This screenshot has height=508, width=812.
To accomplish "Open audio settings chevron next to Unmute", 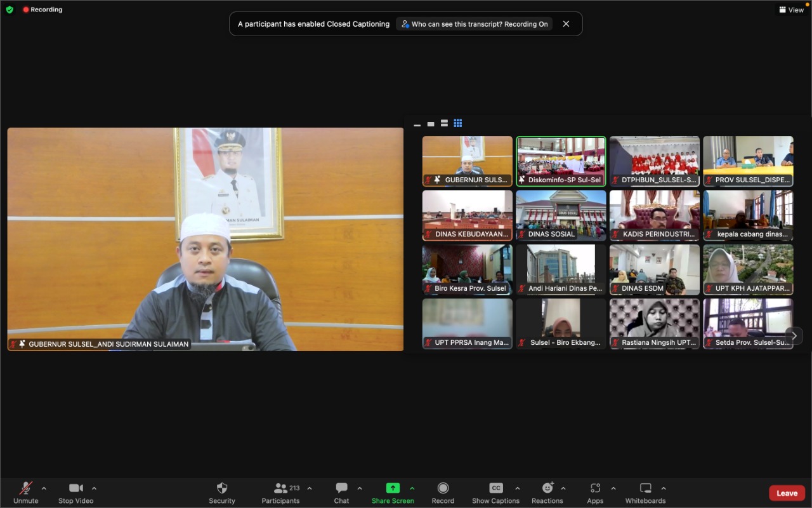I will tap(44, 489).
